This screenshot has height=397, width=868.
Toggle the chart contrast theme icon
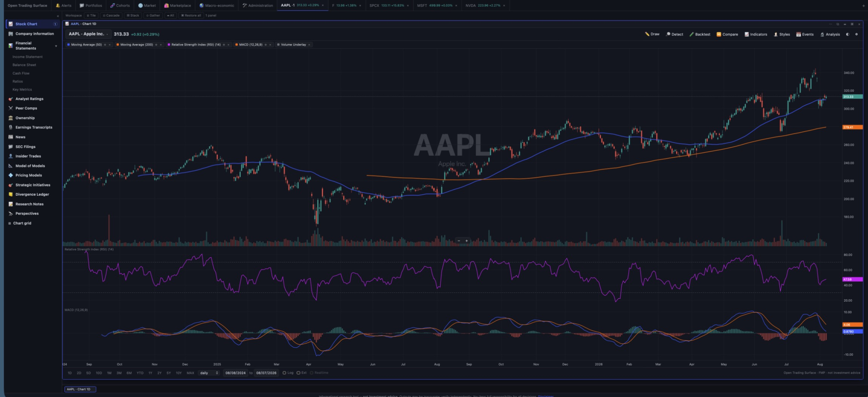point(848,34)
